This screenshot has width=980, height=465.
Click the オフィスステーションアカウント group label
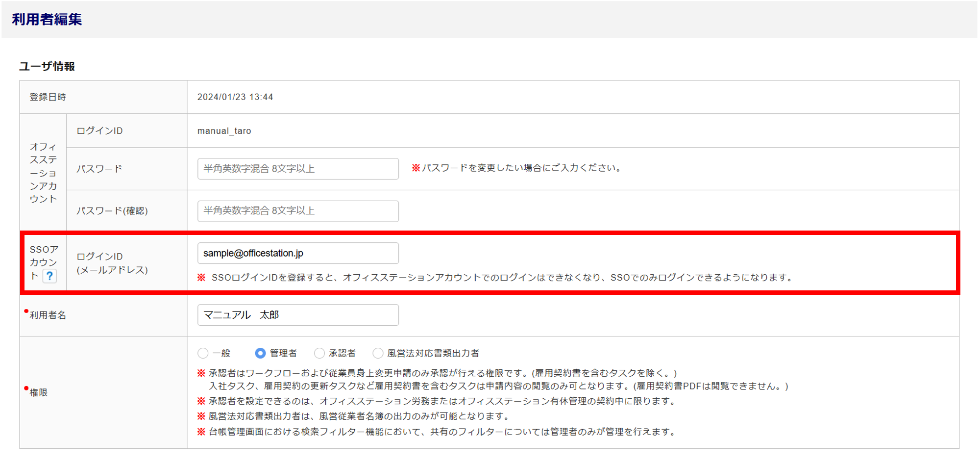click(x=43, y=173)
